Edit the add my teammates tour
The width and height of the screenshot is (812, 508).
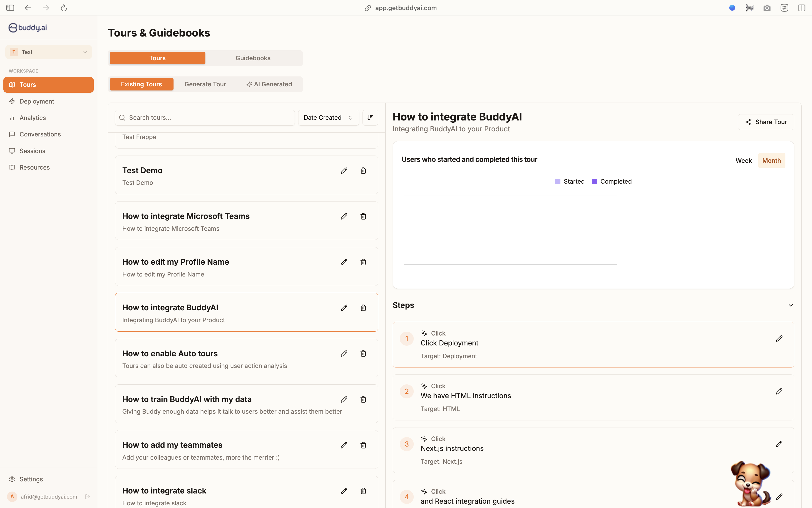pos(344,445)
